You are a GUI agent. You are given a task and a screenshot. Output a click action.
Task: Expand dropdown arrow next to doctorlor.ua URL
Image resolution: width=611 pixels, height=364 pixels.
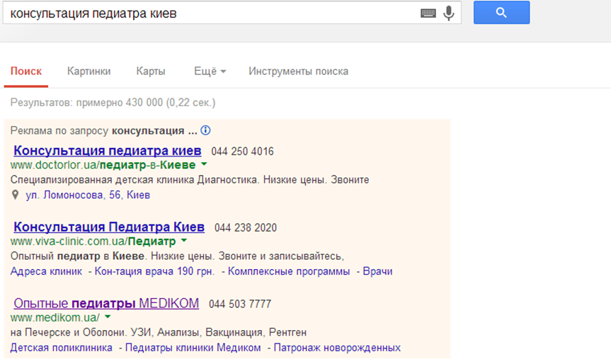204,164
